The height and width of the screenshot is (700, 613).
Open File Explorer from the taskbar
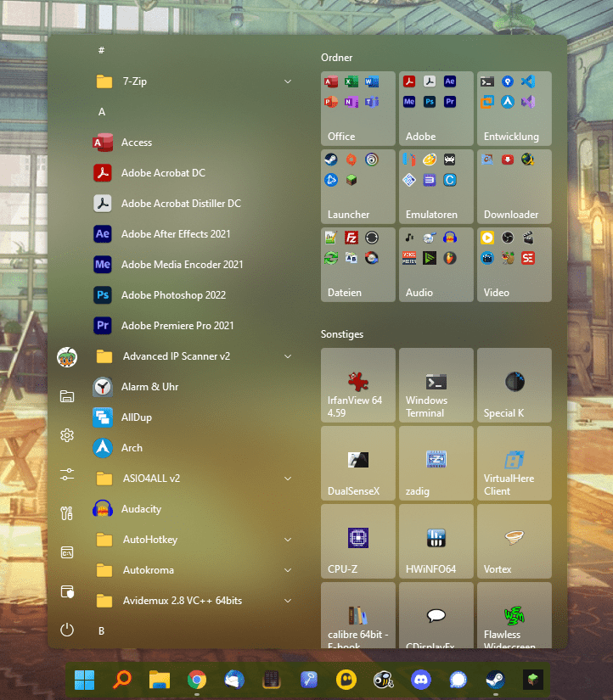click(160, 680)
